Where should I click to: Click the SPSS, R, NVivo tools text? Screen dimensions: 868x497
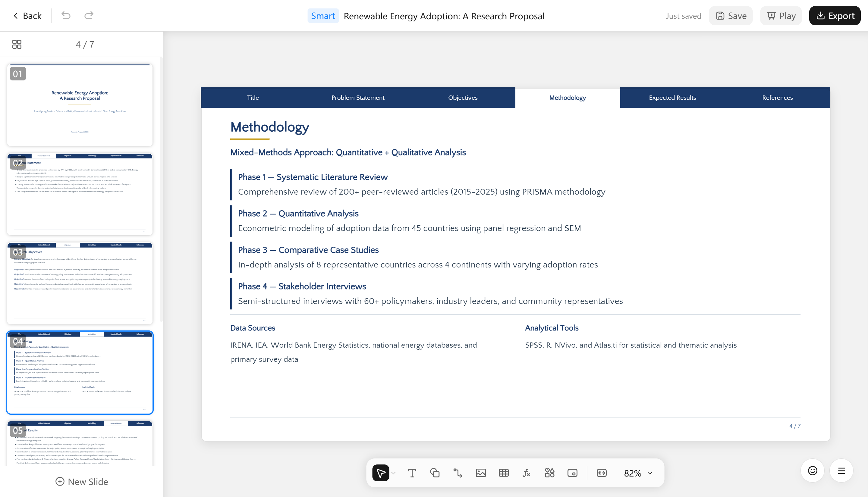pyautogui.click(x=631, y=345)
